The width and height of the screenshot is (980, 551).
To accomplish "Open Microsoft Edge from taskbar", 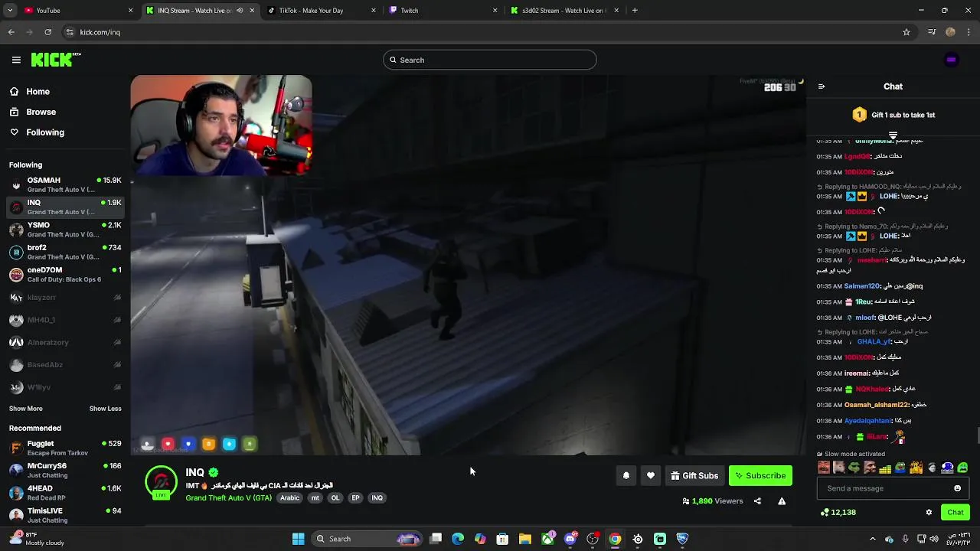I will [458, 539].
